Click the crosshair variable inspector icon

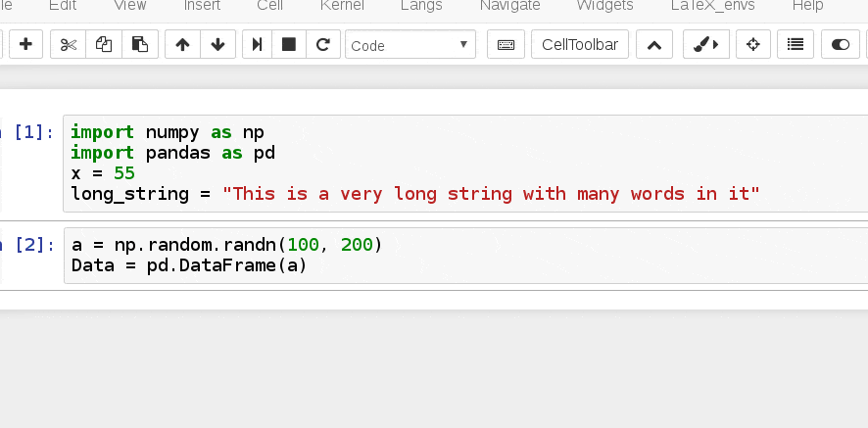[x=753, y=44]
